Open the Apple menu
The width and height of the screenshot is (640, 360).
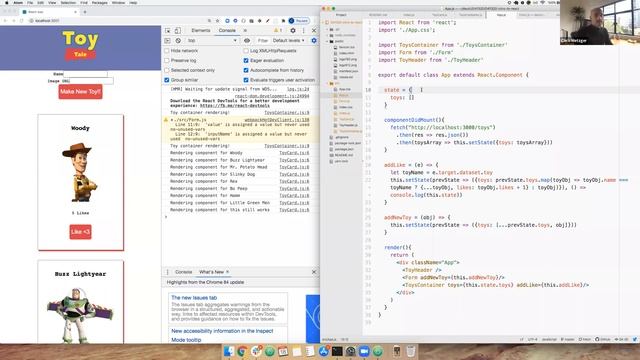[7, 2]
